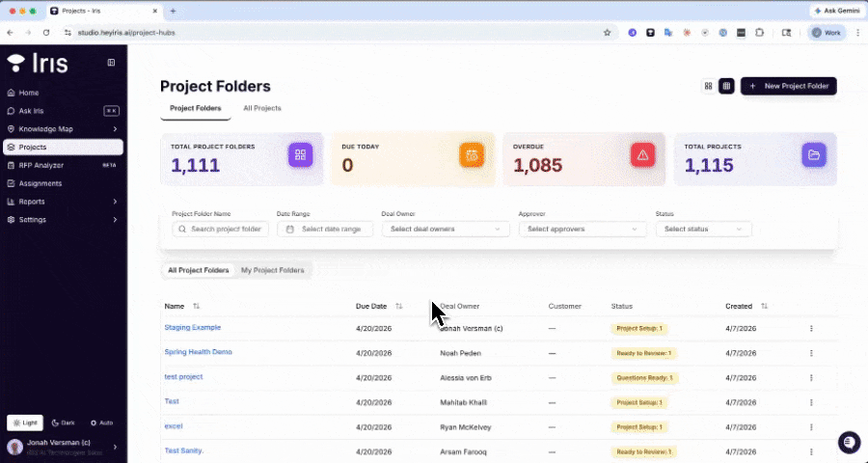Click the browser Back arrow

coord(10,33)
